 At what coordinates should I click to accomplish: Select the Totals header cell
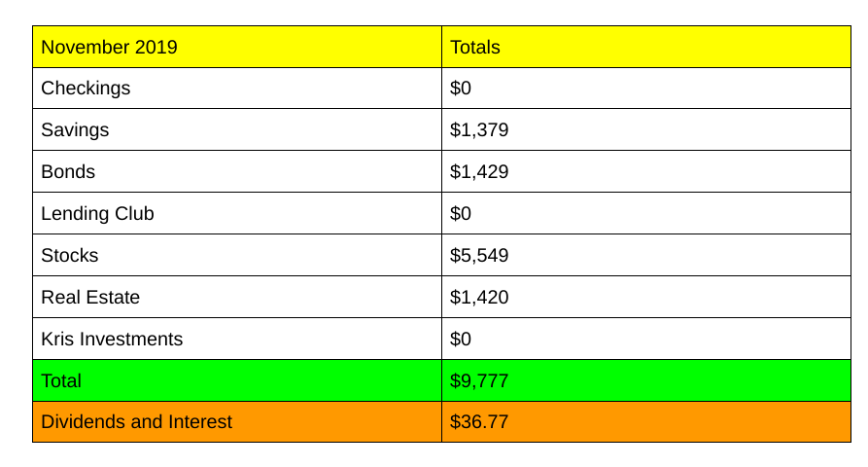pyautogui.click(x=475, y=47)
